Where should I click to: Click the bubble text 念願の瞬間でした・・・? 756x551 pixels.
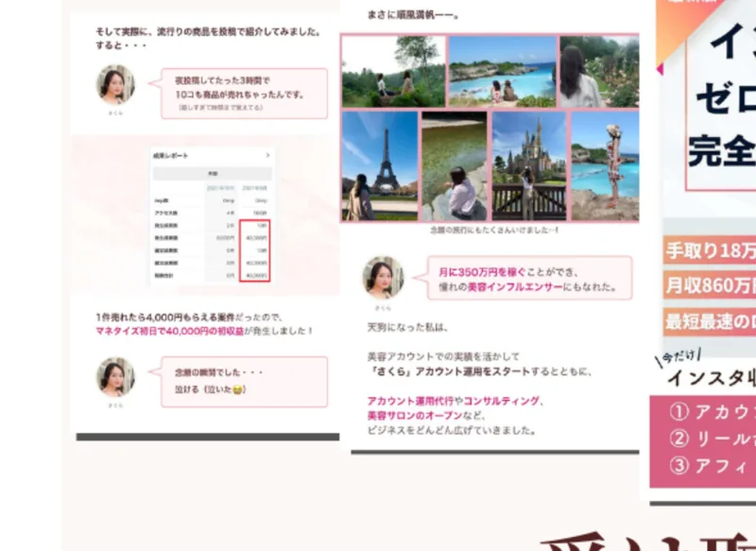(x=219, y=372)
